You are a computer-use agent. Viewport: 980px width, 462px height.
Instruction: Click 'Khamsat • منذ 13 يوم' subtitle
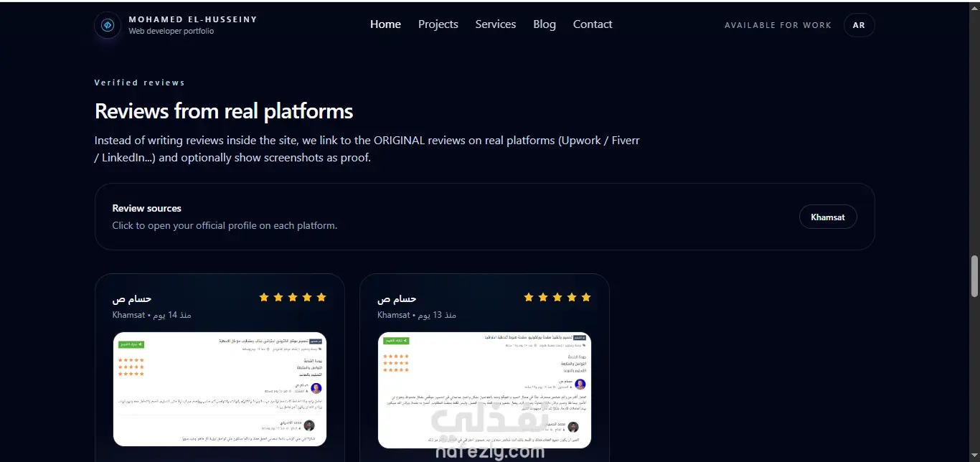tap(417, 315)
